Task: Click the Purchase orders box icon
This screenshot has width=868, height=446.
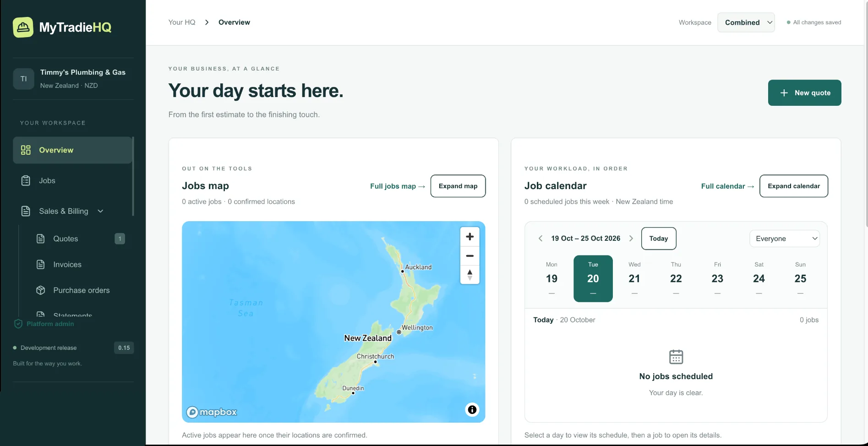Action: pyautogui.click(x=41, y=290)
